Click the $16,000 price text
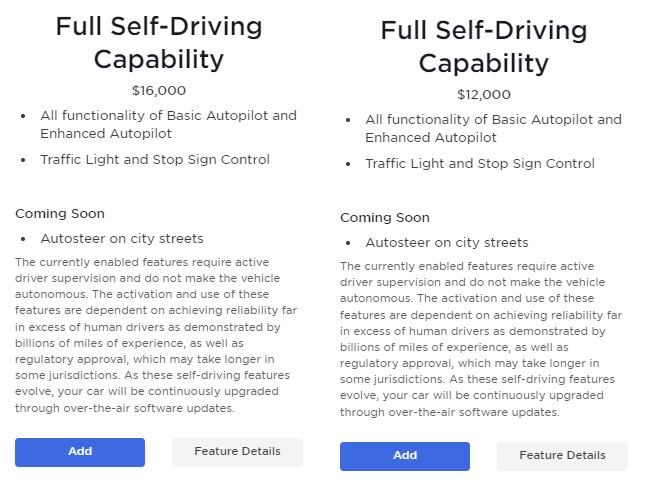The width and height of the screenshot is (645, 488). point(159,90)
